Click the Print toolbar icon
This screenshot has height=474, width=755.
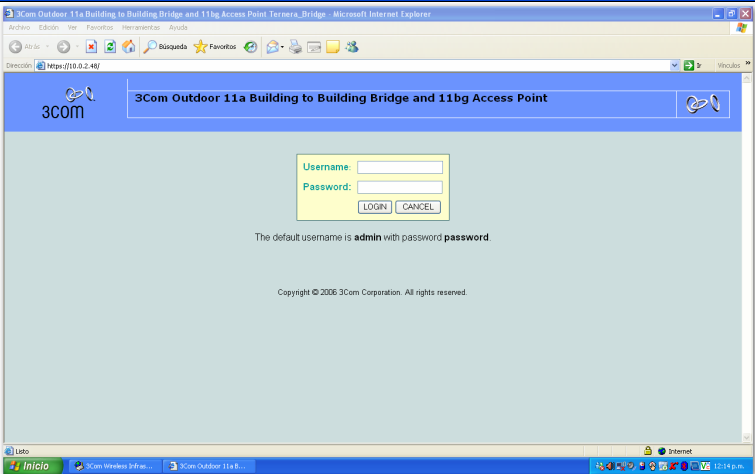(x=296, y=47)
